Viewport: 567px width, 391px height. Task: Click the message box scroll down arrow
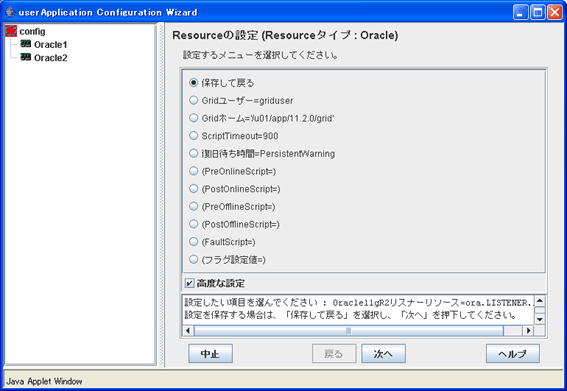(x=540, y=319)
